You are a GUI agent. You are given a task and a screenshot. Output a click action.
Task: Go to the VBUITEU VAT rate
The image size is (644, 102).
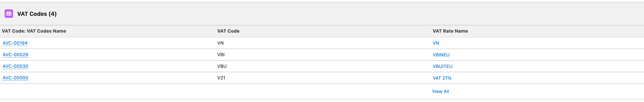[x=442, y=67]
